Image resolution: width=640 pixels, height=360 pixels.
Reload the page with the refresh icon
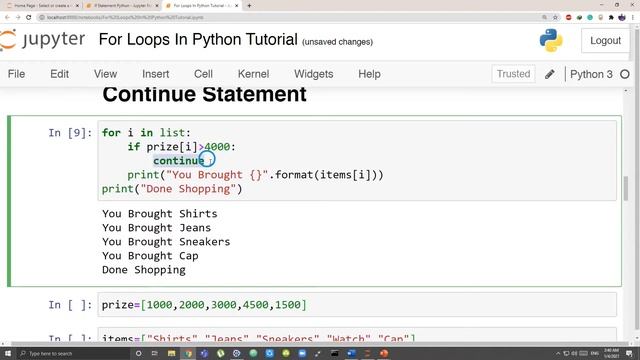(29, 17)
